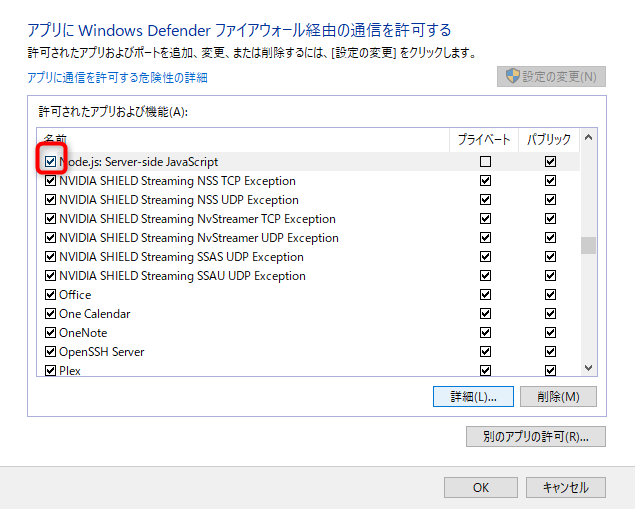Uncheck the Plex checkbox

(50, 371)
